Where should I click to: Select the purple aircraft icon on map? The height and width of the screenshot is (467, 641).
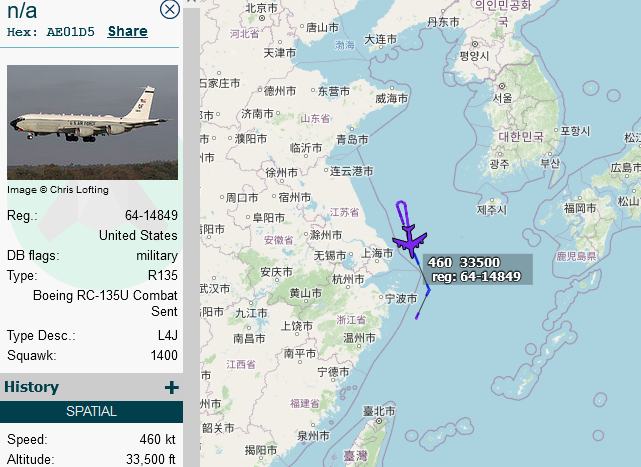coord(410,240)
